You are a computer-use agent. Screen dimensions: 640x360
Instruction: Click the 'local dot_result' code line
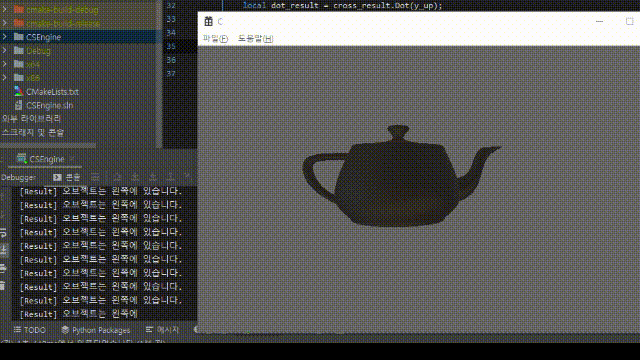coord(342,5)
